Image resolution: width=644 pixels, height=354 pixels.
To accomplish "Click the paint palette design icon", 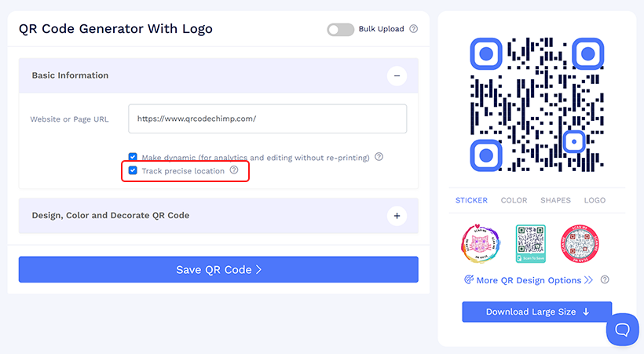I will pos(469,279).
